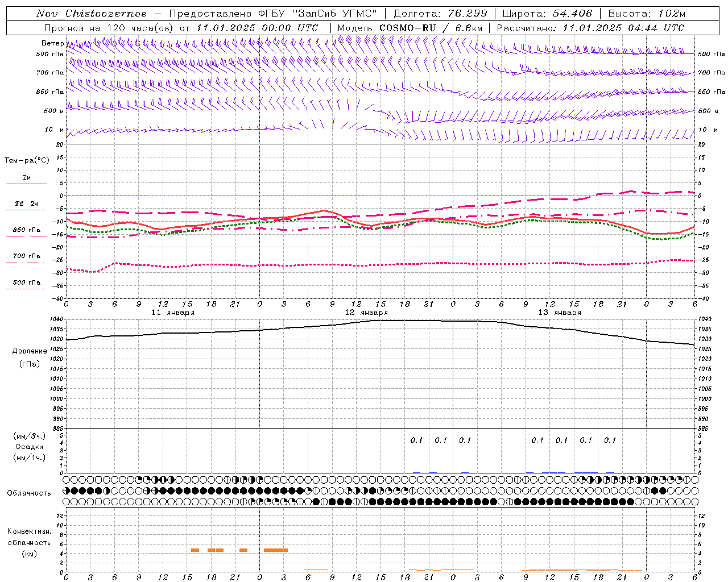Viewport: 728px width, 582px height.
Task: Click the provider text ФГБУ "ЗапСиб УГМС"
Action: 318,14
